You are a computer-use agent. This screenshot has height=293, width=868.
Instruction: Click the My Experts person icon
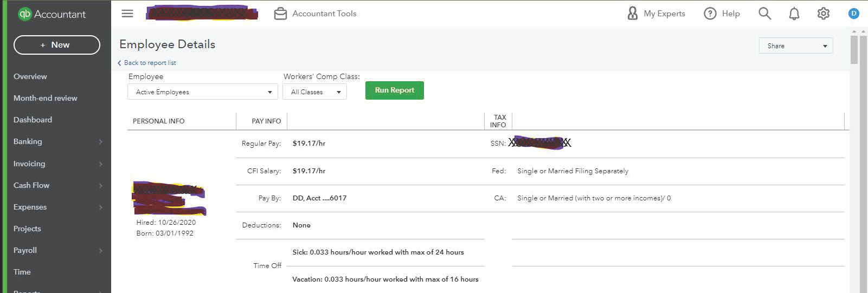click(x=632, y=14)
